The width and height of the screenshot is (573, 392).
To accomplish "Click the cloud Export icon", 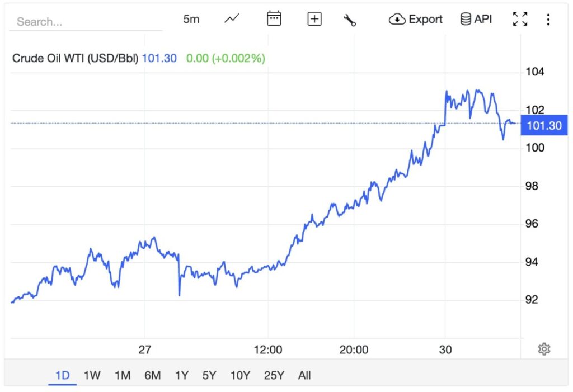I will [397, 18].
